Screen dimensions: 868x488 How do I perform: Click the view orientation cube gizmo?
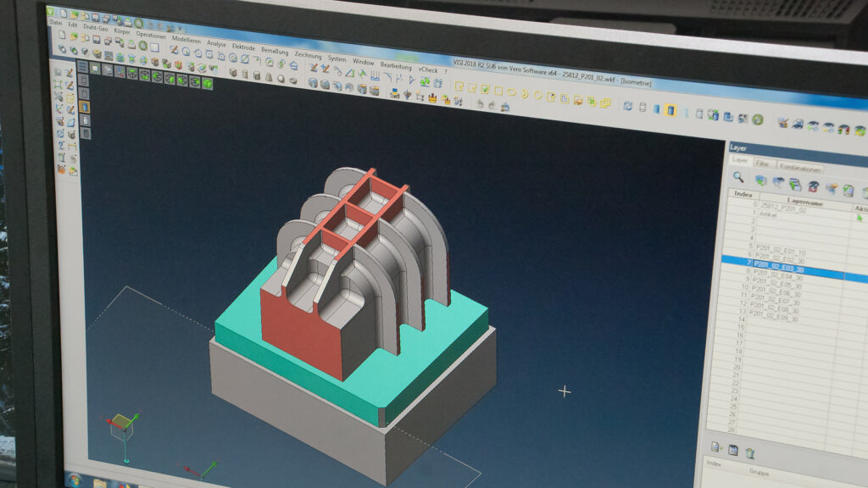[x=122, y=426]
